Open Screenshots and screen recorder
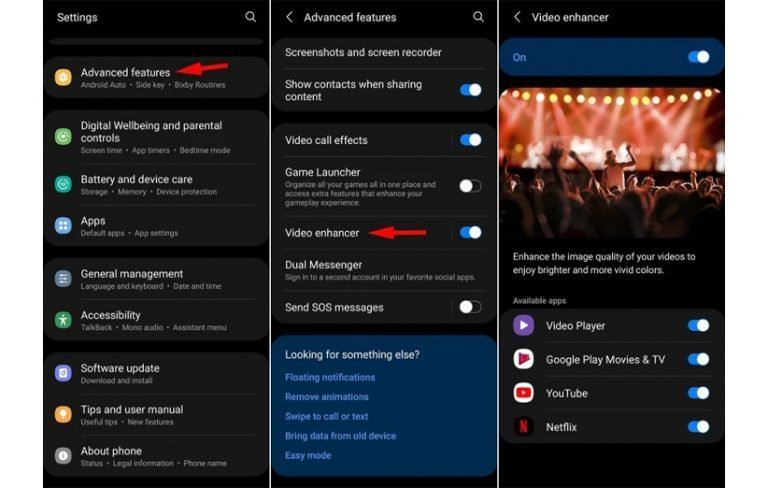This screenshot has height=488, width=768. (x=363, y=52)
